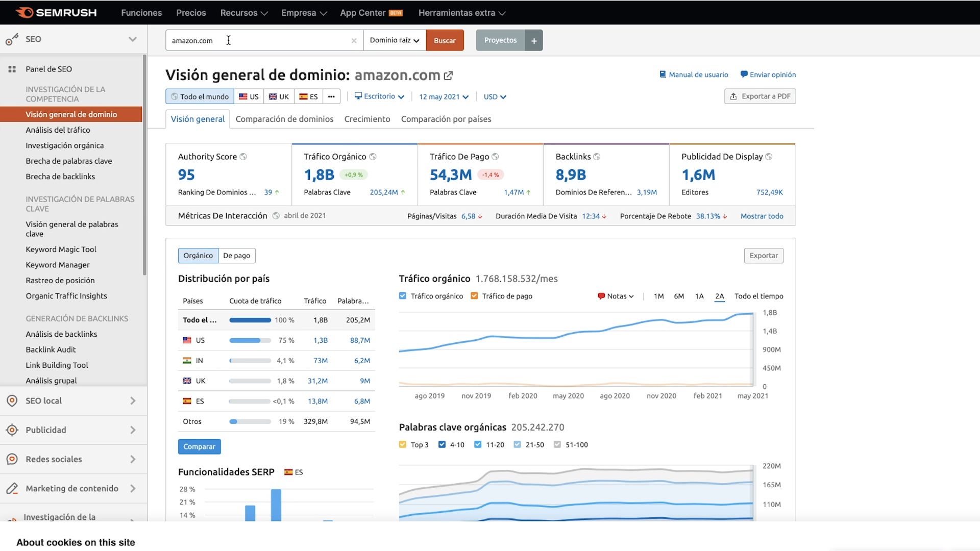This screenshot has width=980, height=551.
Task: Click Mostrar todo link
Action: (762, 216)
